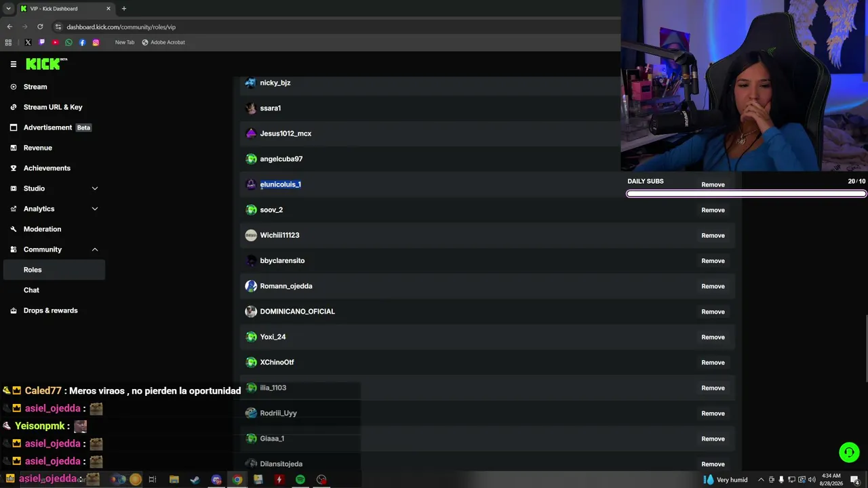The height and width of the screenshot is (488, 868).
Task: Select Roles under Community
Action: [x=54, y=270]
